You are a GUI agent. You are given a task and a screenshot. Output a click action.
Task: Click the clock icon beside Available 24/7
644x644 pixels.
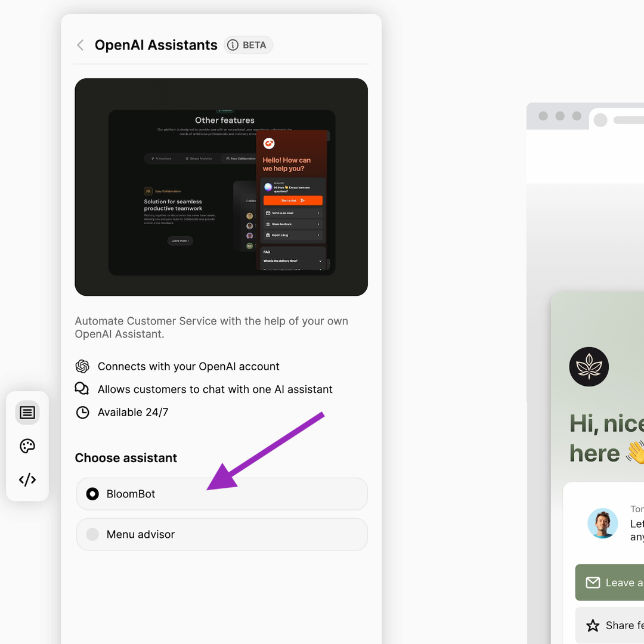click(x=82, y=412)
